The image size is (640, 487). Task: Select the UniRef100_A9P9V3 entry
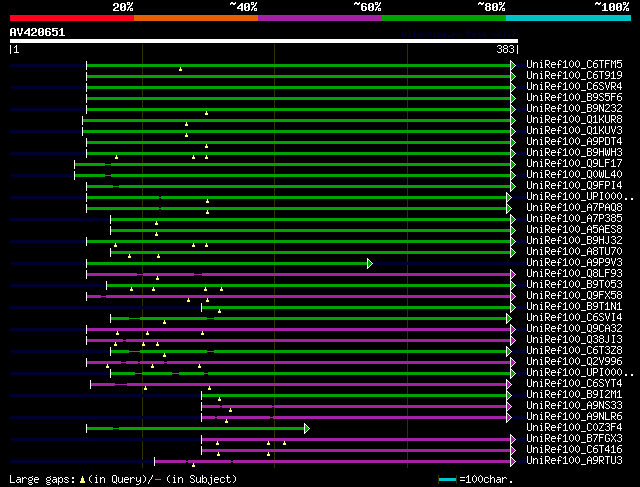coord(574,263)
